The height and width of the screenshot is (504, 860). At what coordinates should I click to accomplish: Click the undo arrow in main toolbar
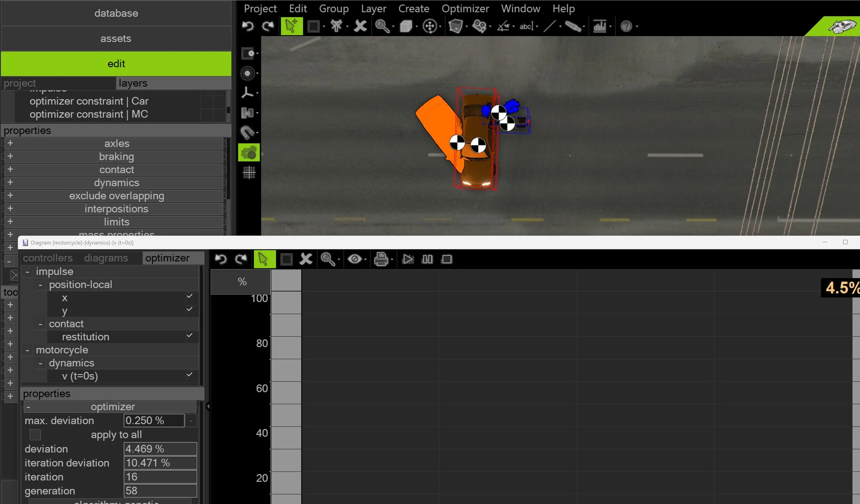coord(247,26)
